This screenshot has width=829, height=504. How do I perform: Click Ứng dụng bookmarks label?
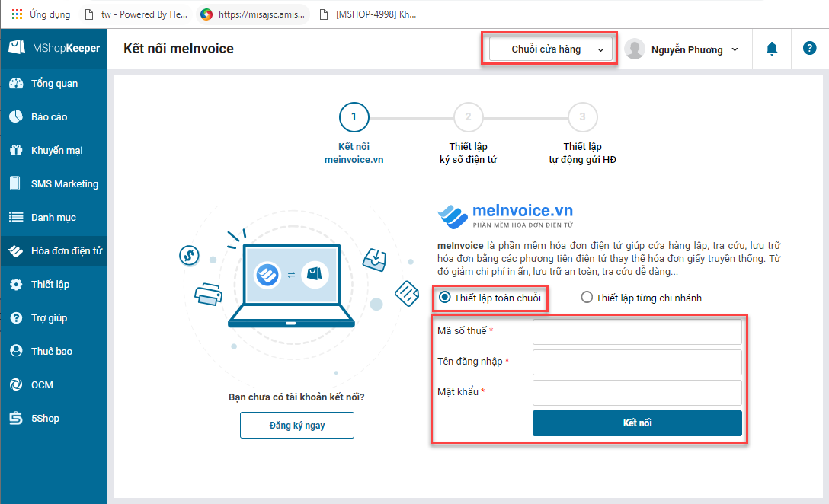[x=50, y=14]
